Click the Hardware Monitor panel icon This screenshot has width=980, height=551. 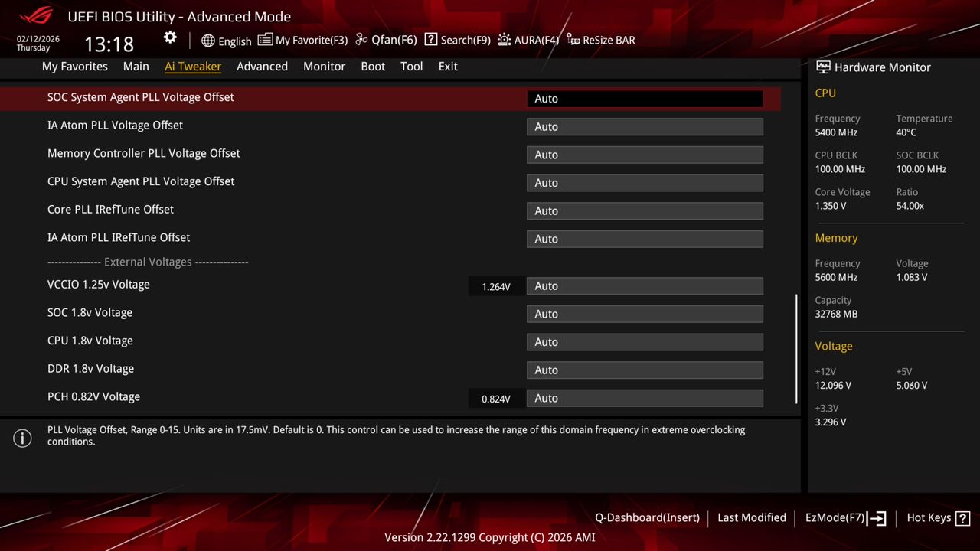pyautogui.click(x=823, y=67)
